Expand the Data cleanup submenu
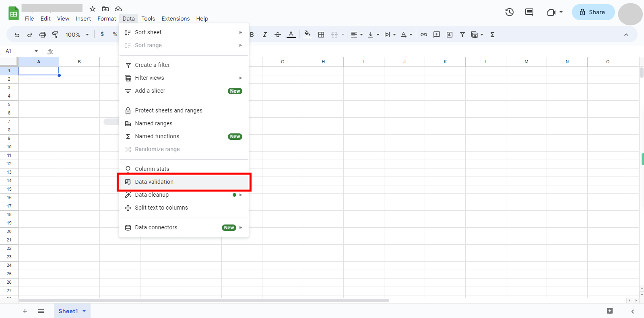644x318 pixels. coord(184,195)
